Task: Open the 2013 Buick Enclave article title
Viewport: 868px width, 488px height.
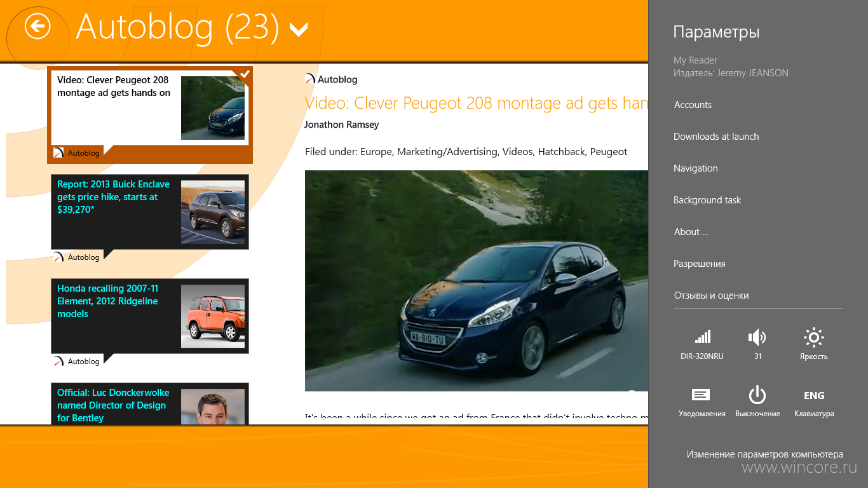Action: [114, 196]
